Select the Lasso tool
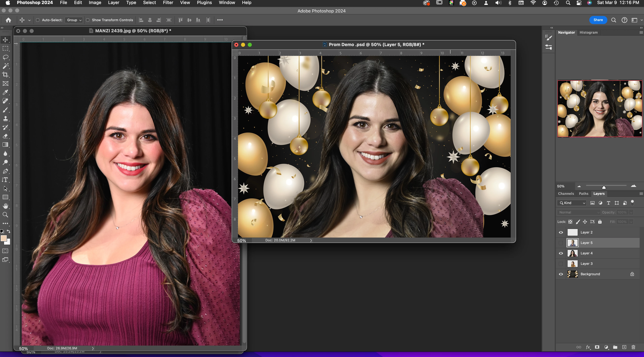Image resolution: width=644 pixels, height=357 pixels. (x=5, y=57)
